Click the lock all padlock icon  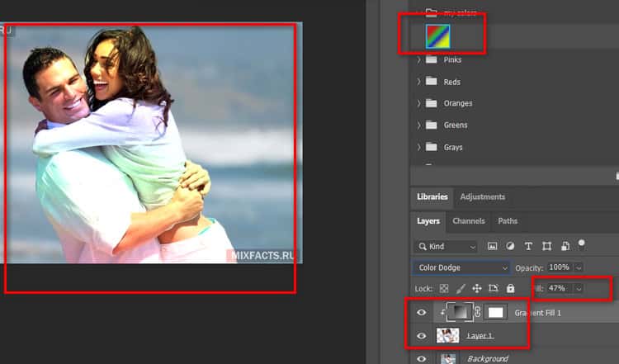pyautogui.click(x=510, y=289)
